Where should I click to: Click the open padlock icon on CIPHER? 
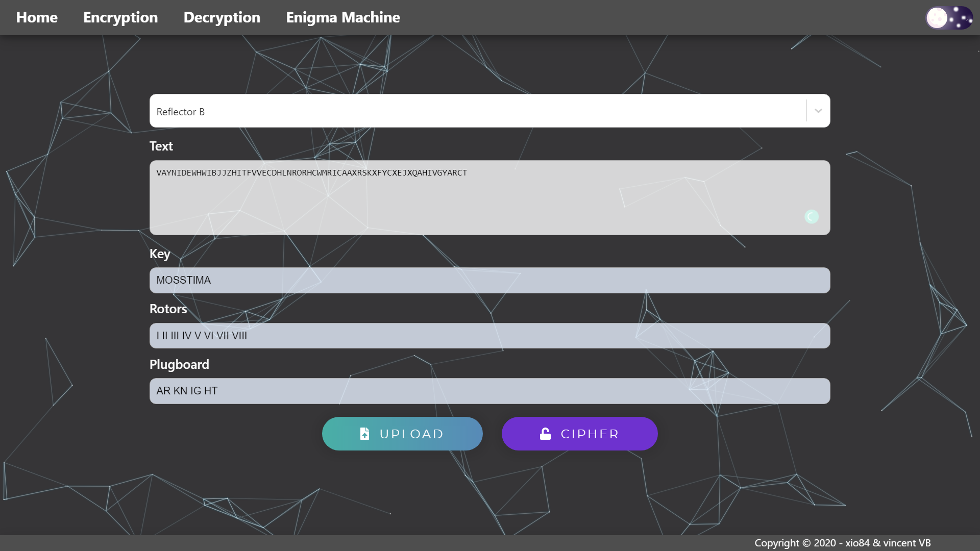(545, 434)
